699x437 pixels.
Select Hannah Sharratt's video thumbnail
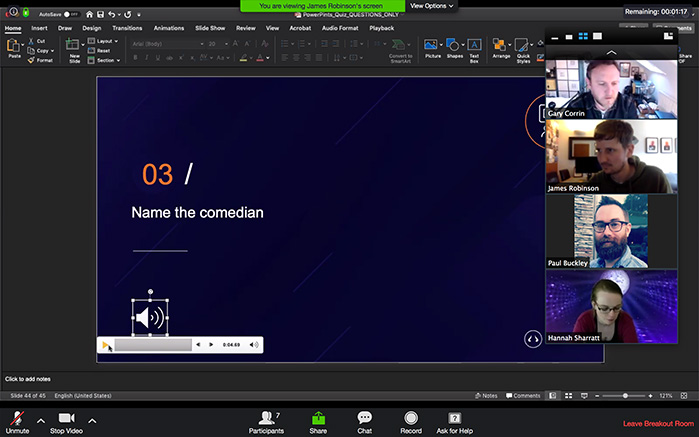pos(611,306)
